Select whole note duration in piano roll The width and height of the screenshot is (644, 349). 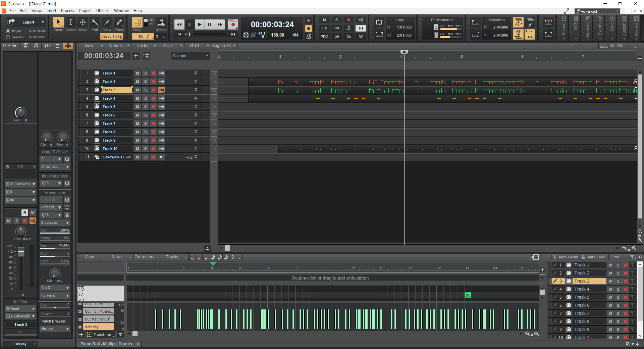pyautogui.click(x=192, y=257)
